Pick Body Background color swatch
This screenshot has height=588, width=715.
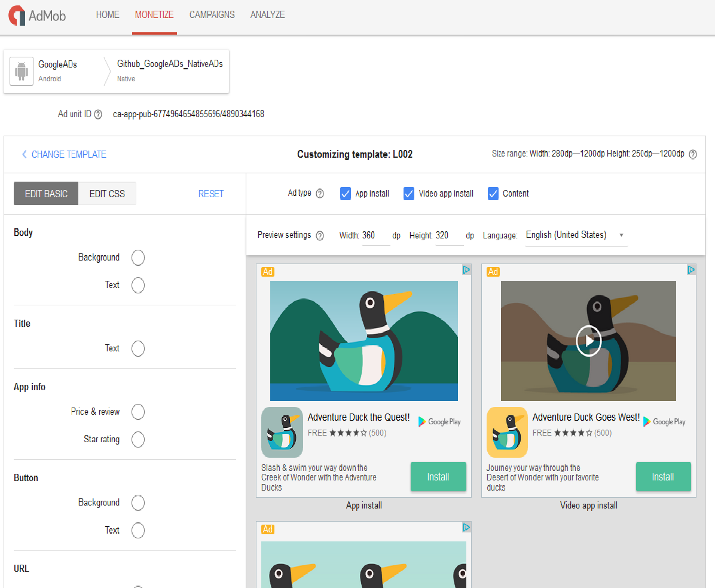tap(138, 258)
